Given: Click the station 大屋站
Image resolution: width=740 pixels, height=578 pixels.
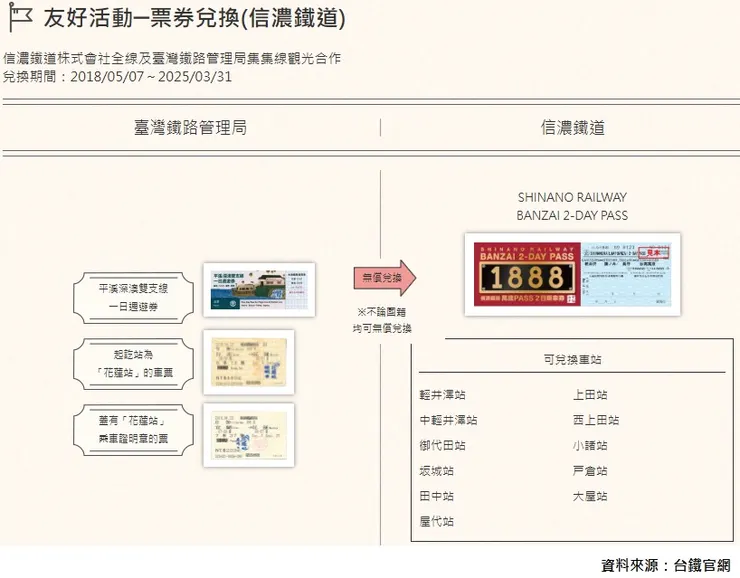Looking at the screenshot, I should [590, 496].
